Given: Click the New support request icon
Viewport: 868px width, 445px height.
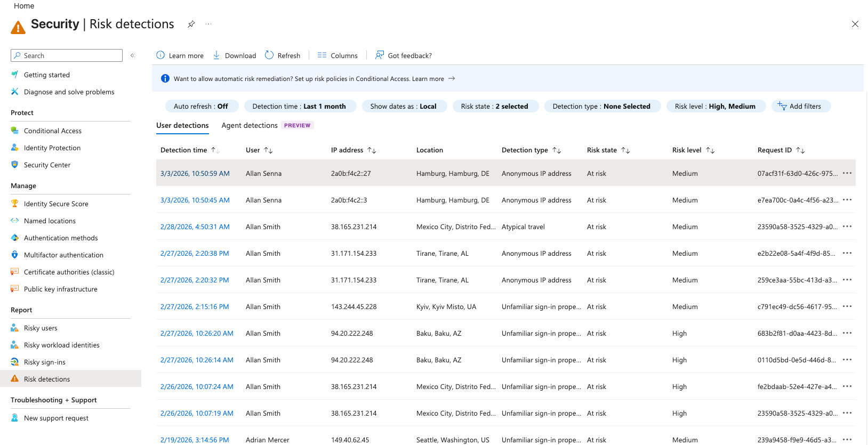Looking at the screenshot, I should tap(14, 418).
